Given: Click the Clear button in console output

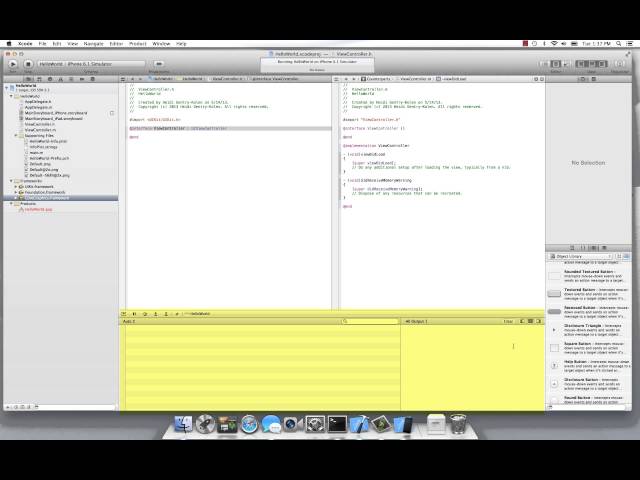Looking at the screenshot, I should coord(508,322).
